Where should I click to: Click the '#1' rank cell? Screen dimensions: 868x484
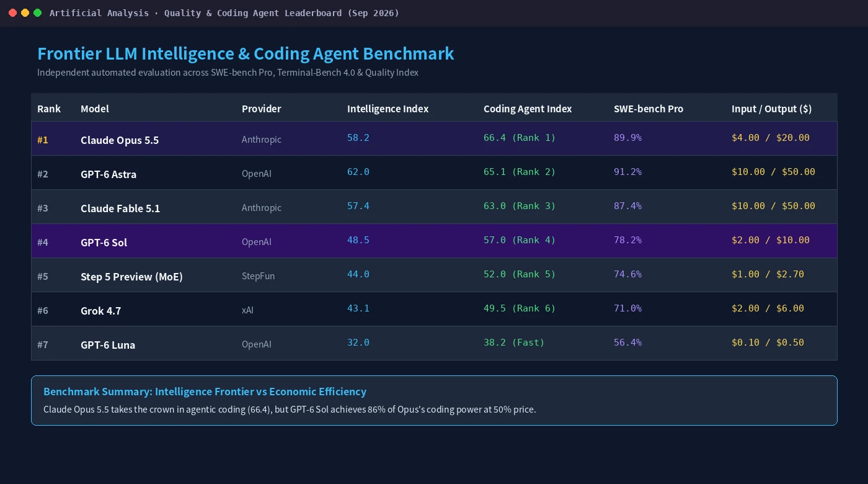pyautogui.click(x=43, y=140)
